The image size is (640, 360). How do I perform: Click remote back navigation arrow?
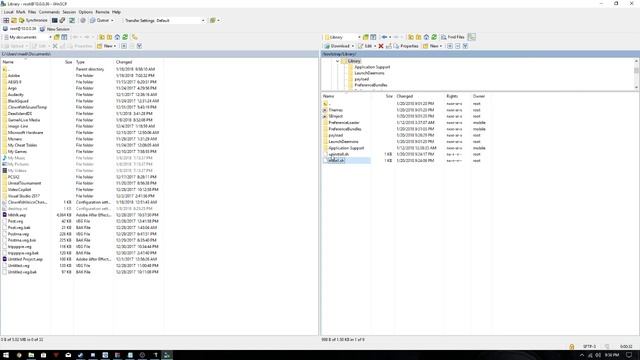[385, 37]
